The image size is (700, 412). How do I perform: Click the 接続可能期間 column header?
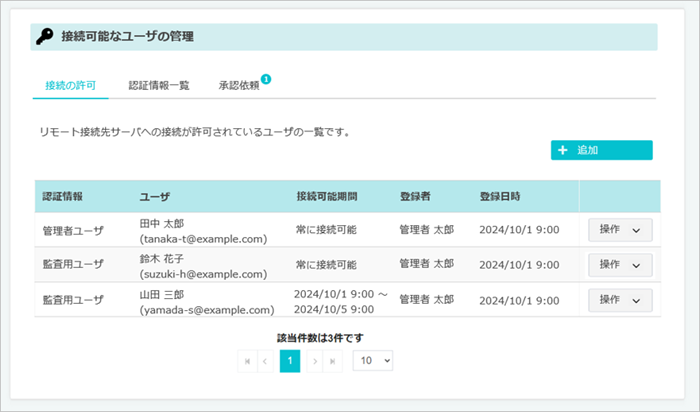pos(327,196)
